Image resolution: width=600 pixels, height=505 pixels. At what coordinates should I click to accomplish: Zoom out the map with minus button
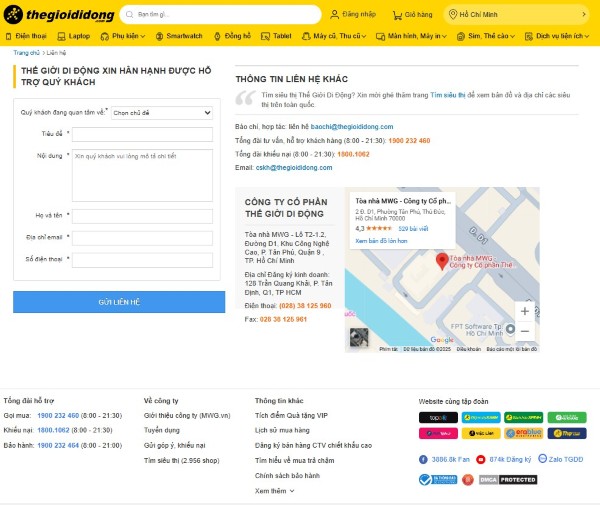pyautogui.click(x=525, y=331)
